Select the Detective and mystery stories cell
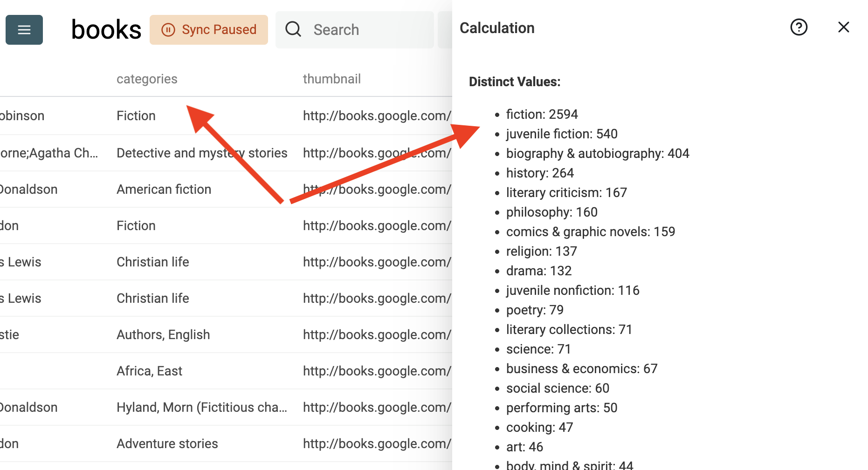 click(201, 152)
